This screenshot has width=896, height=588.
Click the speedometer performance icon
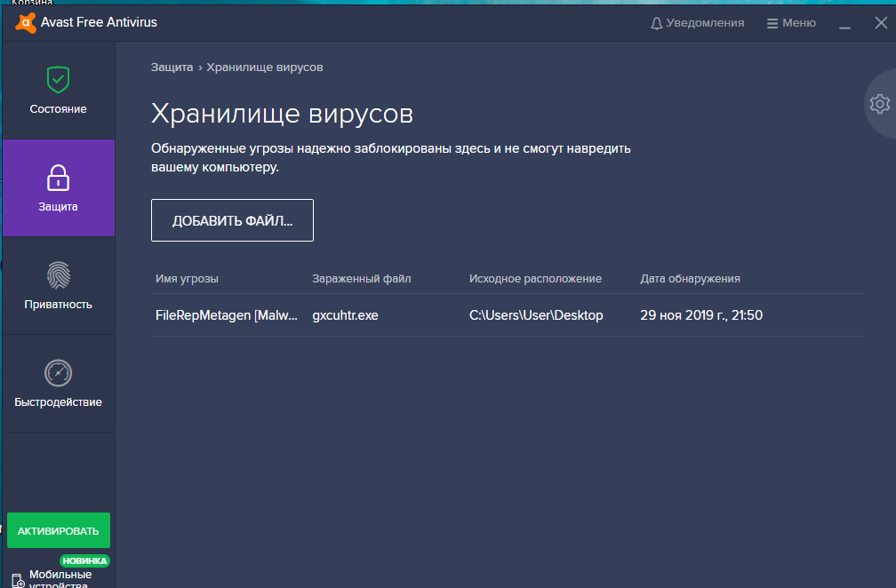click(x=59, y=373)
